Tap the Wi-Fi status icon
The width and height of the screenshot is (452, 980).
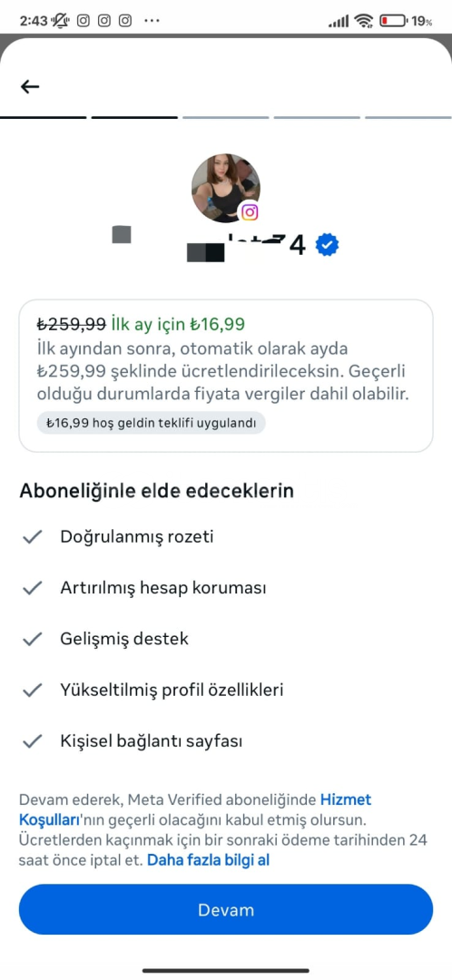[363, 21]
